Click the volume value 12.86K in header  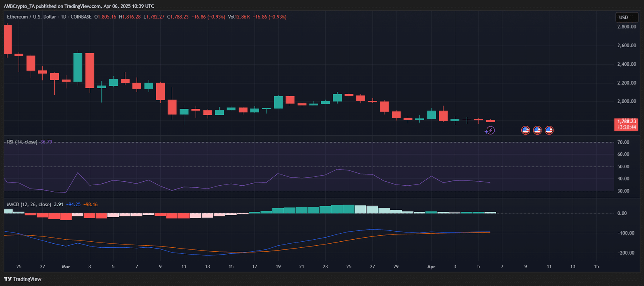tap(242, 17)
